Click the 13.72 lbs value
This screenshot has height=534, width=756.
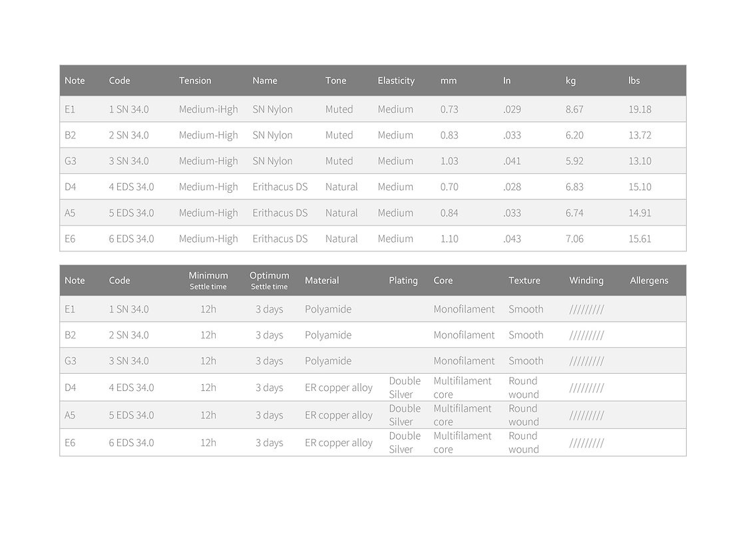(640, 135)
